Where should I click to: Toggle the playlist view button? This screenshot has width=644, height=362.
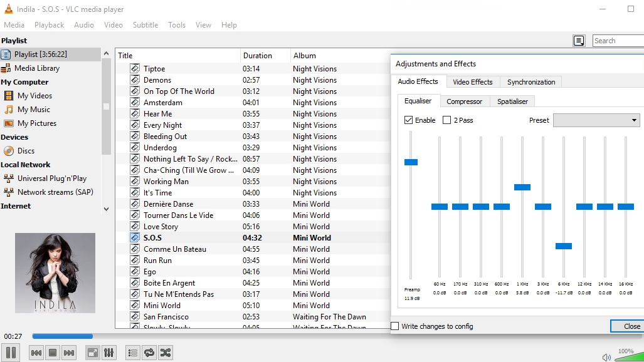coord(133,353)
